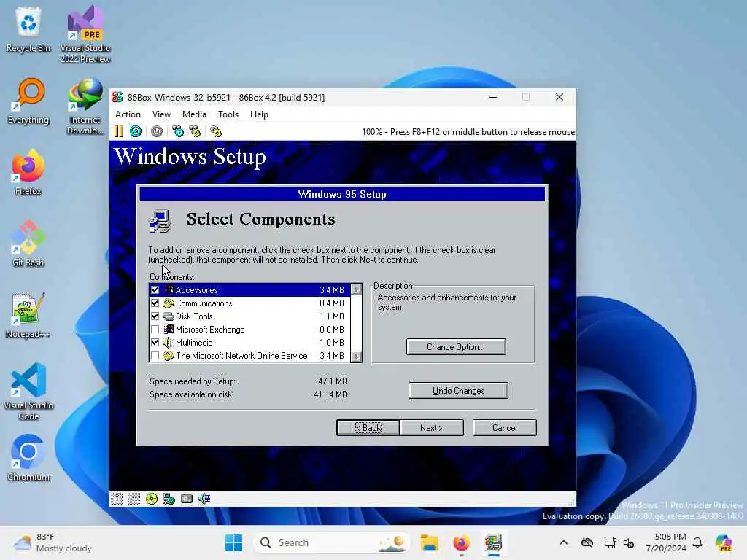The width and height of the screenshot is (747, 560).
Task: Open the notification bell in system tray
Action: (x=697, y=542)
